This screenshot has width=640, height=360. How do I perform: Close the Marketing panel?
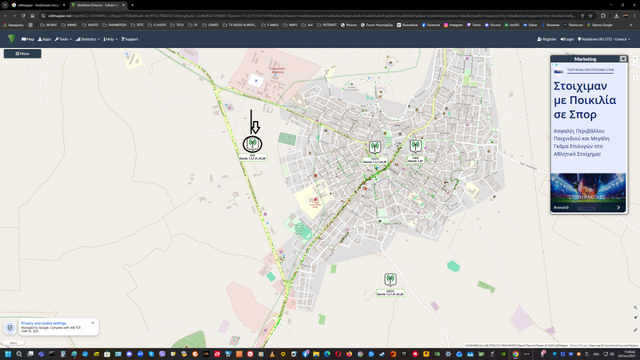tap(623, 59)
